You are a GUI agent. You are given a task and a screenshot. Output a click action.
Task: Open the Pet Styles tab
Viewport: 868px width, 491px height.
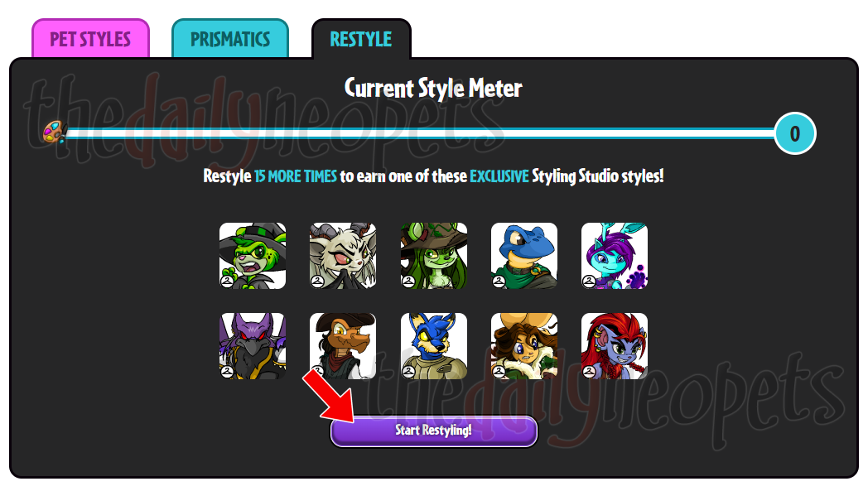[x=91, y=39]
